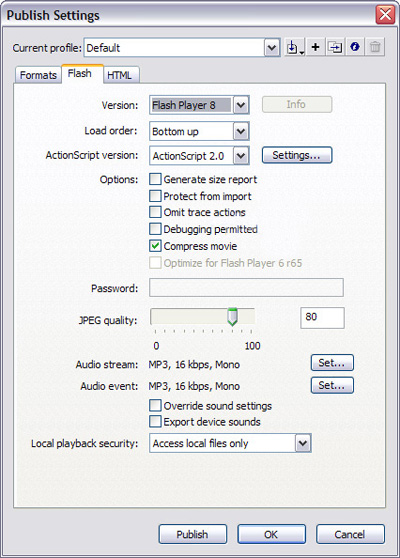Screen dimensions: 400x558
Task: Click the Audio event MP3 settings text
Action: [194, 386]
